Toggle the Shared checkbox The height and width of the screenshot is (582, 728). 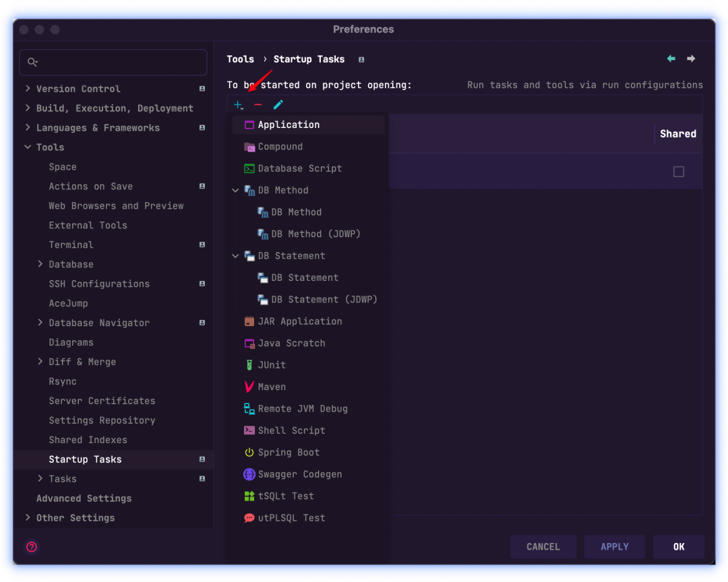tap(679, 172)
